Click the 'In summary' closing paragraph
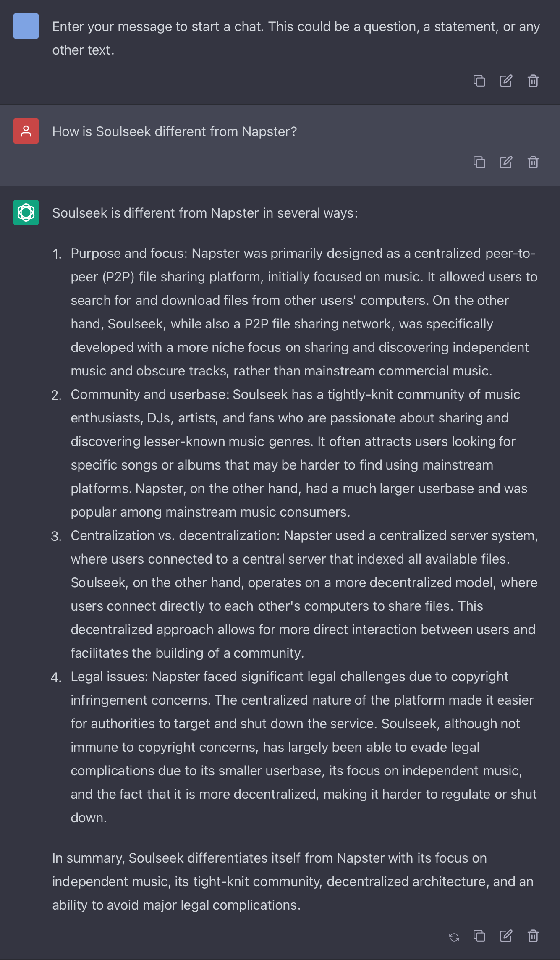Screen dimensions: 560x960 coord(292,881)
